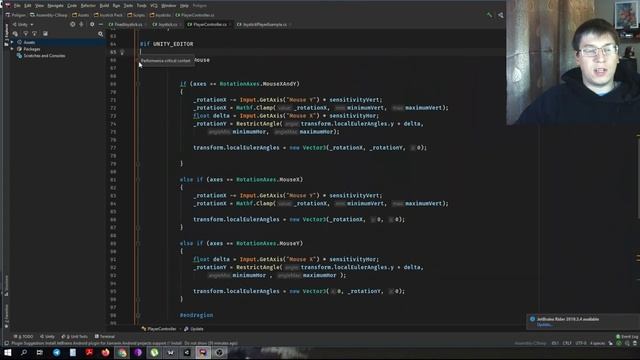640x360 pixels.
Task: Change the UTF-8 file encoding
Action: [x=581, y=343]
